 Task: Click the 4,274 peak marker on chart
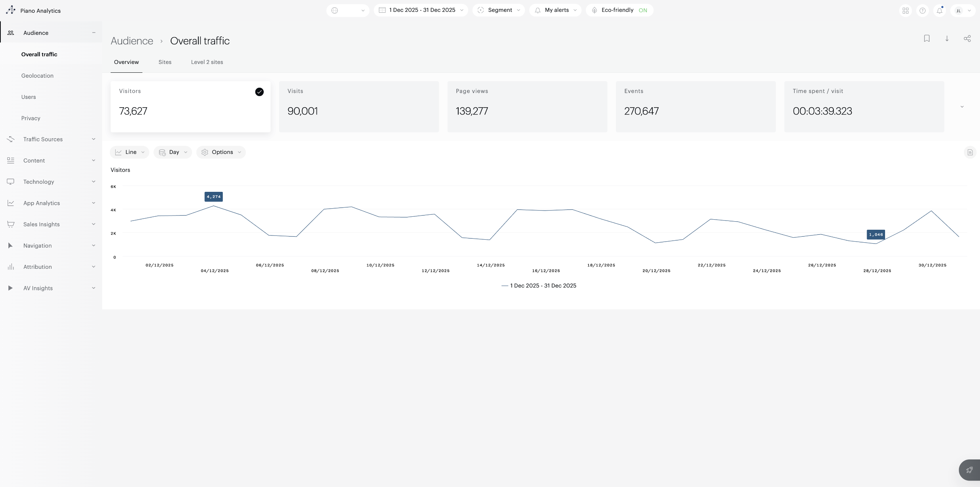(x=214, y=197)
